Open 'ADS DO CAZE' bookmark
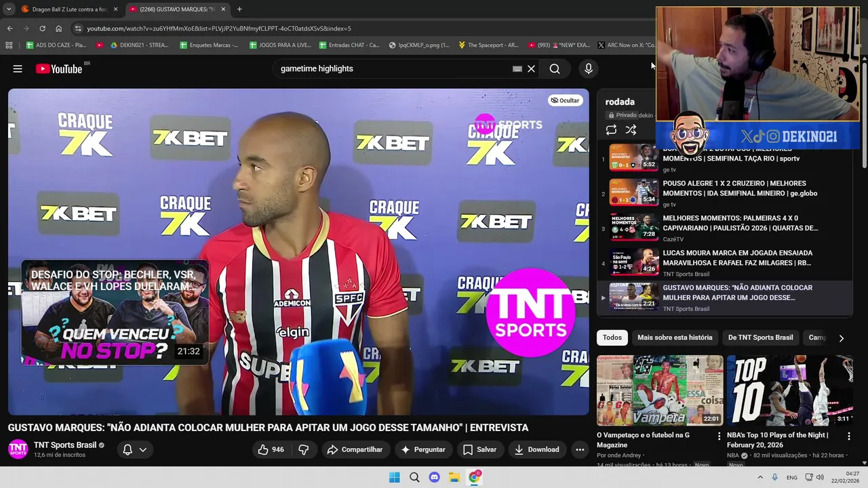Viewport: 868px width, 488px height. (x=56, y=45)
